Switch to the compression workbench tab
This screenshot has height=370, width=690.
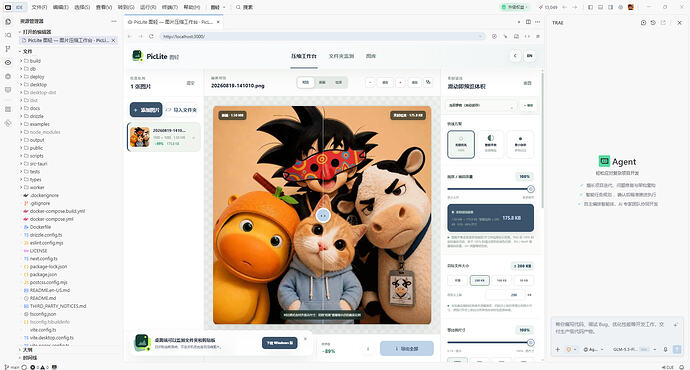click(304, 56)
